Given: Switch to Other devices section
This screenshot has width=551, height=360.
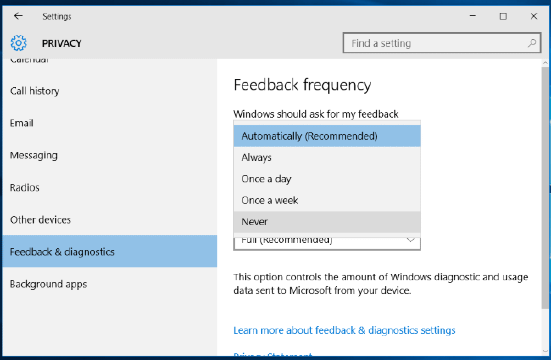Looking at the screenshot, I should click(110, 220).
